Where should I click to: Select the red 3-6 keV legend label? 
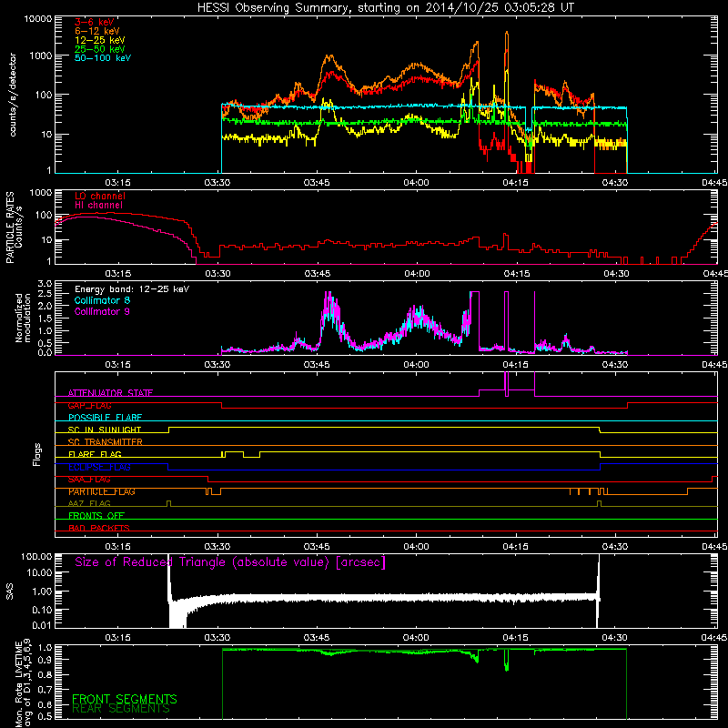click(x=95, y=22)
